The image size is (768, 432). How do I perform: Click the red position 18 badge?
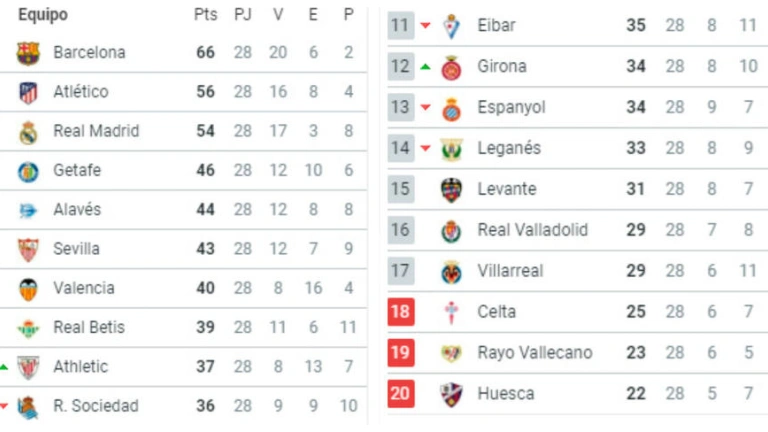[x=401, y=312]
